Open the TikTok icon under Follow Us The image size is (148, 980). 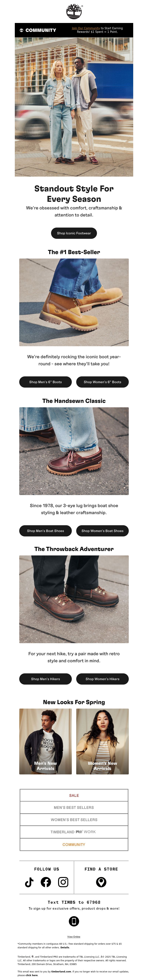[x=29, y=882]
